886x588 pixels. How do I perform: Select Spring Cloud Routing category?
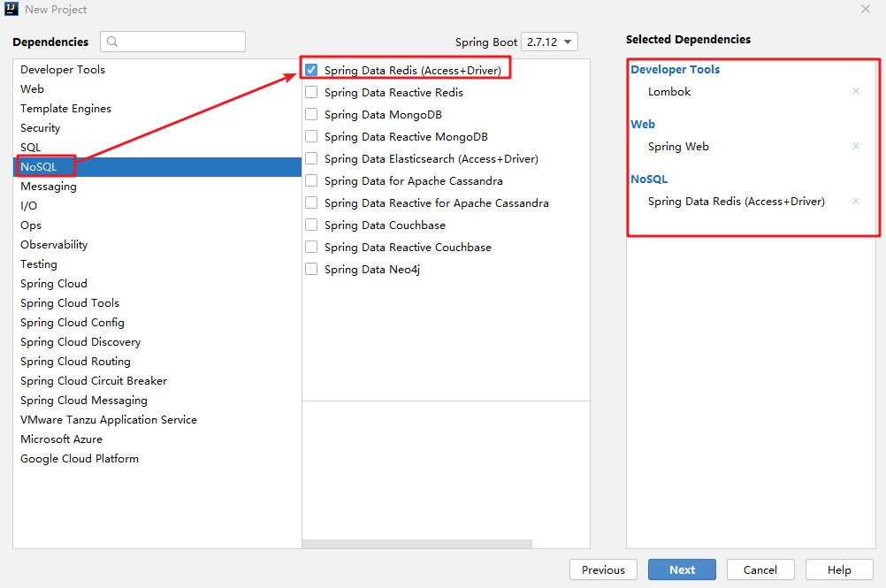(x=157, y=362)
